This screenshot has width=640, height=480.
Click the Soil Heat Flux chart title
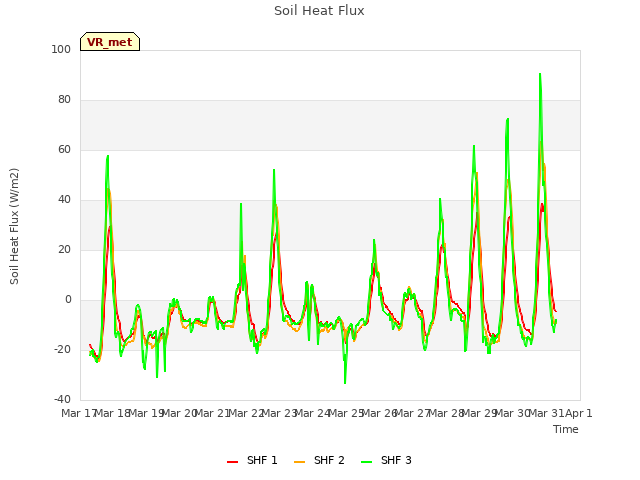319,11
